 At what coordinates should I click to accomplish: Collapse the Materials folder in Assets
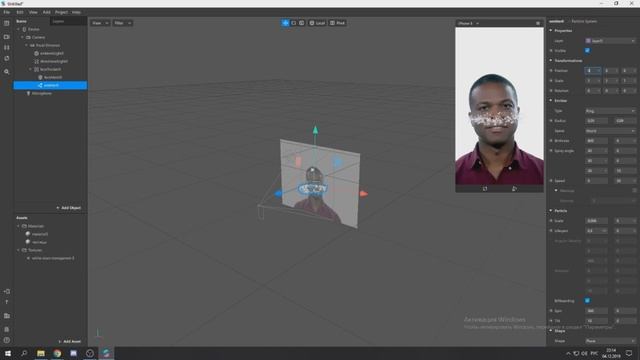tap(18, 226)
